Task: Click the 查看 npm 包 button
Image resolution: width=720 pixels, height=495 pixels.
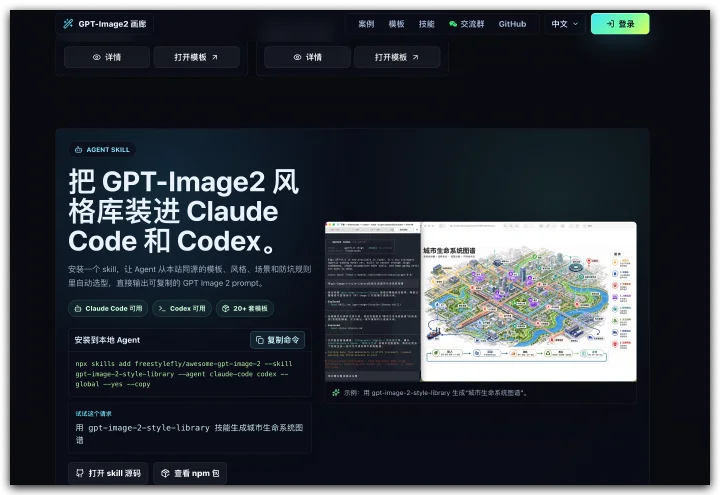Action: click(x=190, y=473)
